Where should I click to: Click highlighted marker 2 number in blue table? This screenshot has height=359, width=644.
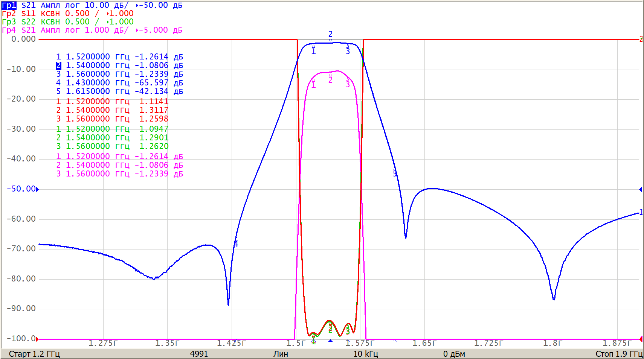pyautogui.click(x=58, y=65)
